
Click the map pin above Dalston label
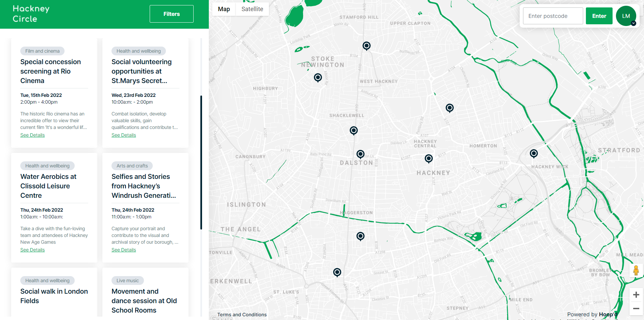(361, 155)
